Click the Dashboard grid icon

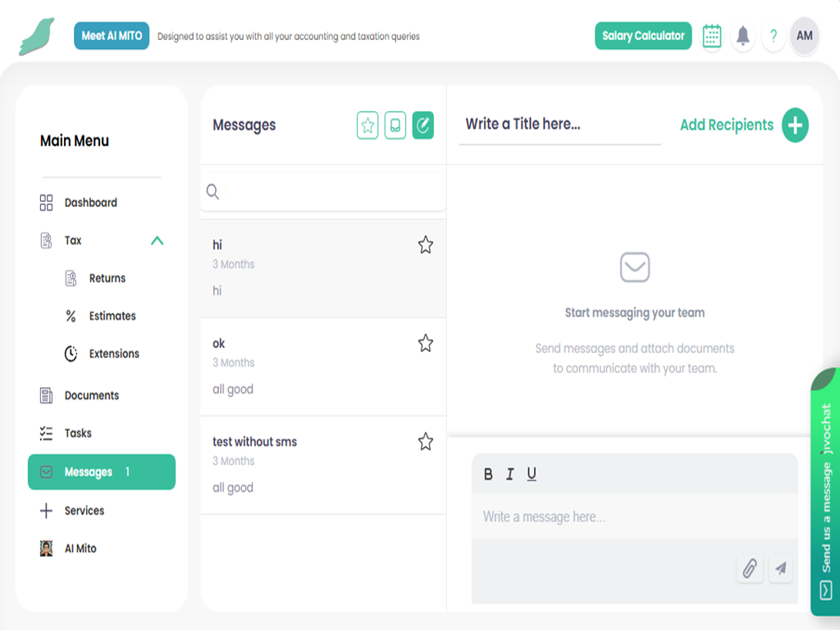click(46, 202)
